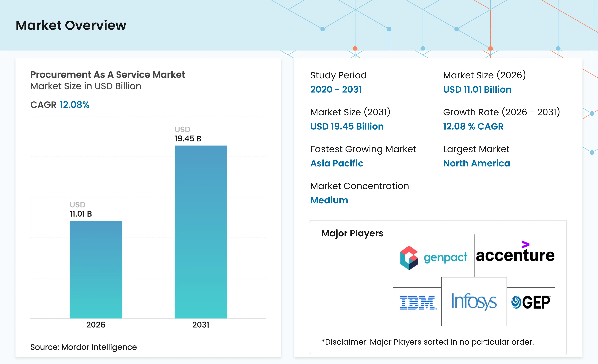Click the GEP swirl logo
The height and width of the screenshot is (364, 598).
click(x=516, y=302)
